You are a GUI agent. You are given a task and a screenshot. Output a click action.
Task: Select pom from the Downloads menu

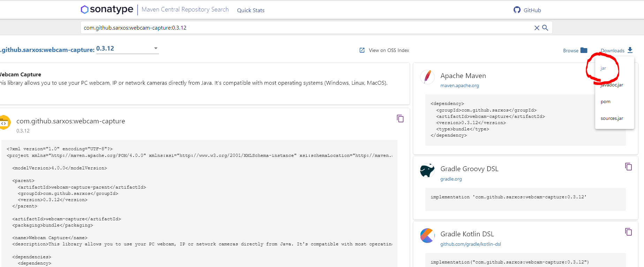[606, 102]
